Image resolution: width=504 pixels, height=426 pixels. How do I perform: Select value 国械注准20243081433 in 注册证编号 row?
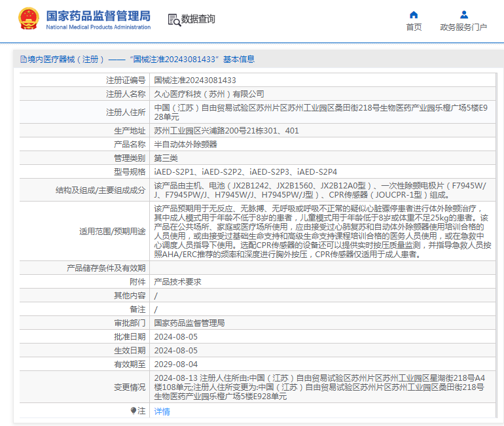(195, 80)
